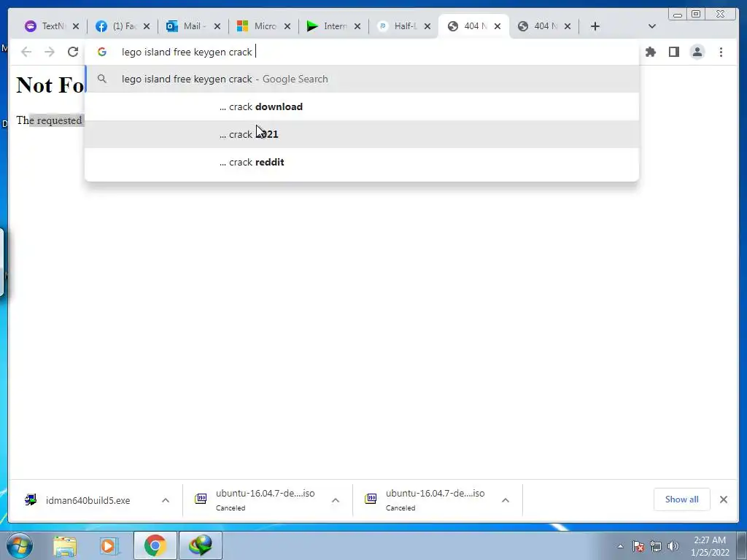The width and height of the screenshot is (747, 560).
Task: Close the downloads bar
Action: [x=723, y=499]
